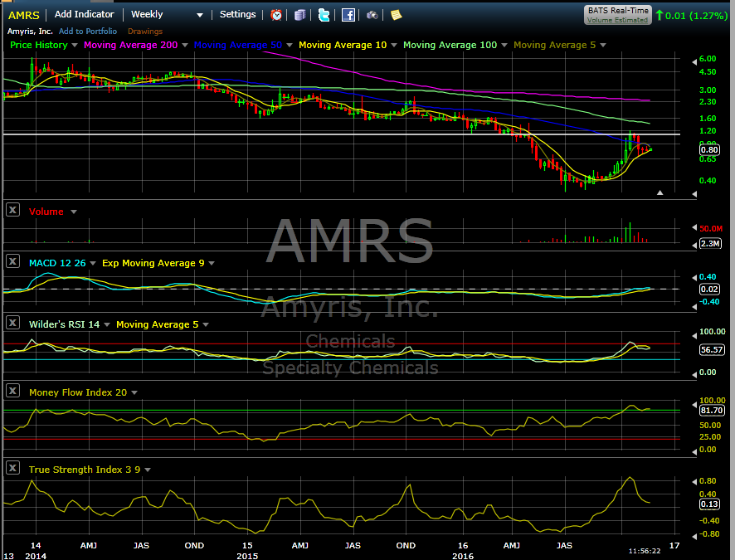Click the stacked windows icon in toolbar
Image resolution: width=735 pixels, height=560 pixels.
(x=300, y=15)
